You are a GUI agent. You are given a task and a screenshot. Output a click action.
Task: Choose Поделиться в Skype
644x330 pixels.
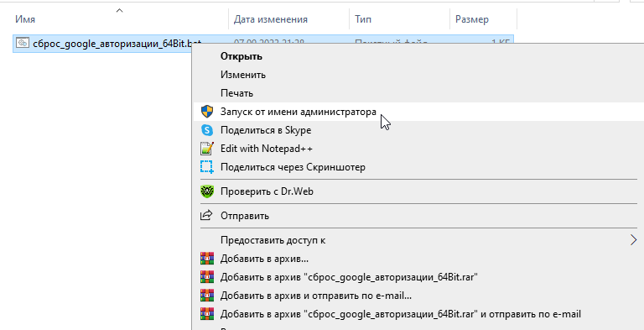click(x=266, y=130)
